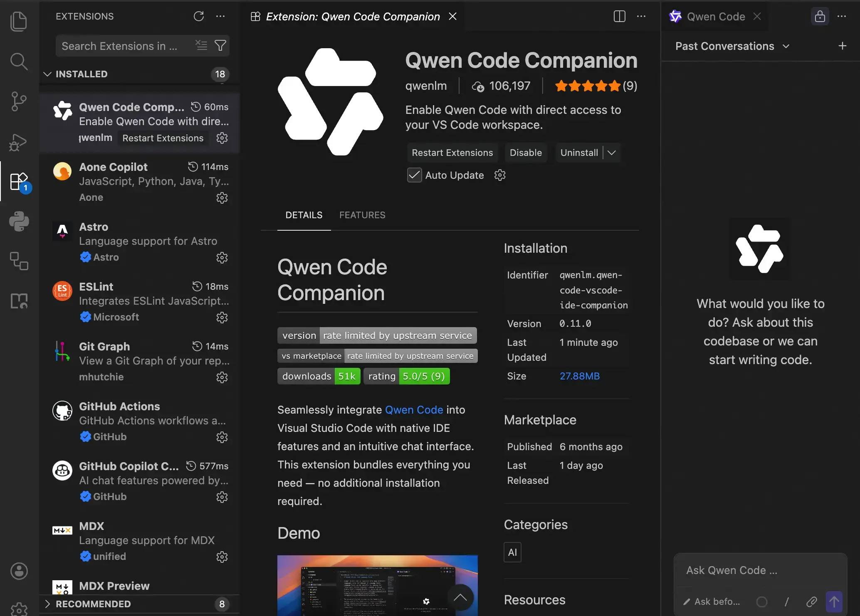Click the five-star rating (9)

click(596, 86)
